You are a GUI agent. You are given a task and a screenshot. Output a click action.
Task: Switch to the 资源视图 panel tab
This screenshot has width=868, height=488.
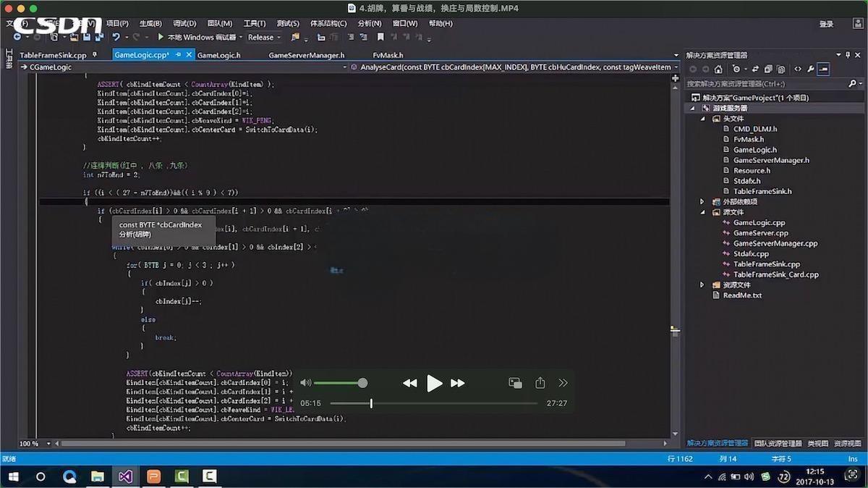(847, 443)
